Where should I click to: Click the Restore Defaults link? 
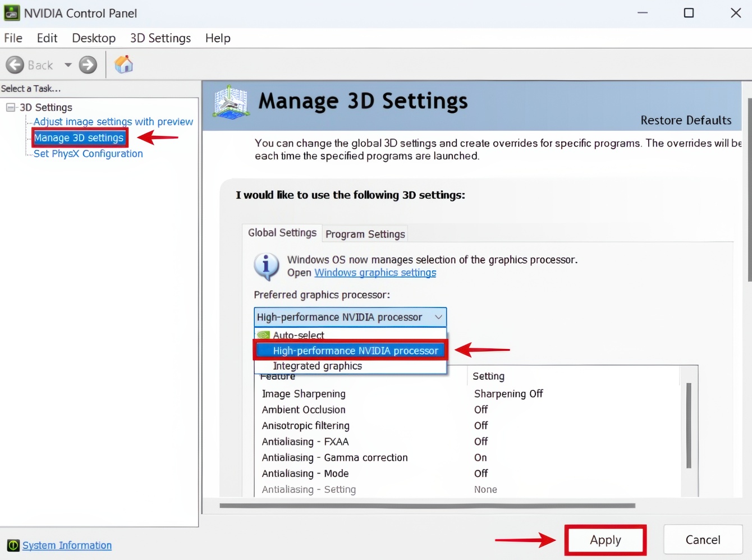click(686, 120)
